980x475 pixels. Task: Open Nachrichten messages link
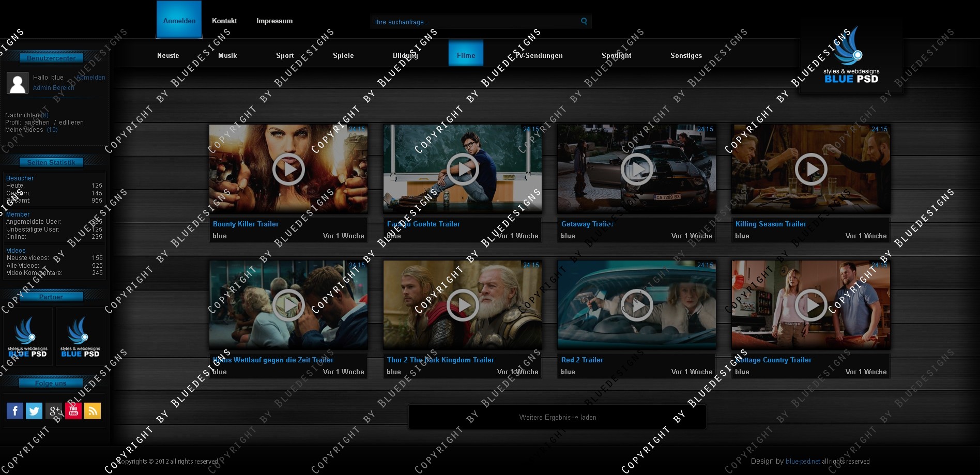[27, 115]
